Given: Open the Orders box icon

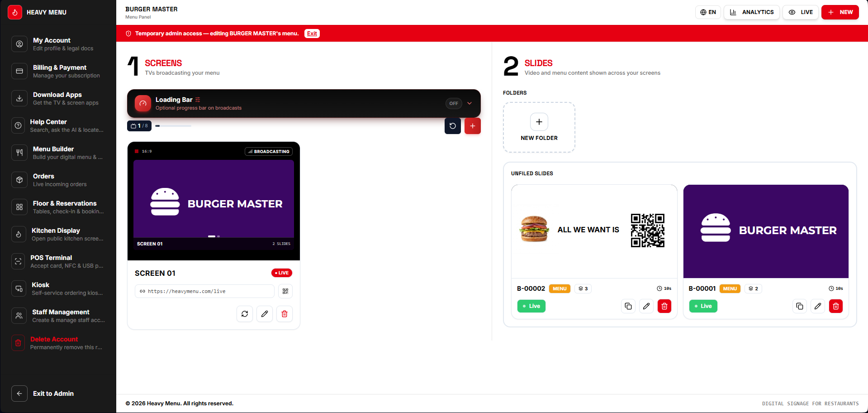Looking at the screenshot, I should [19, 180].
